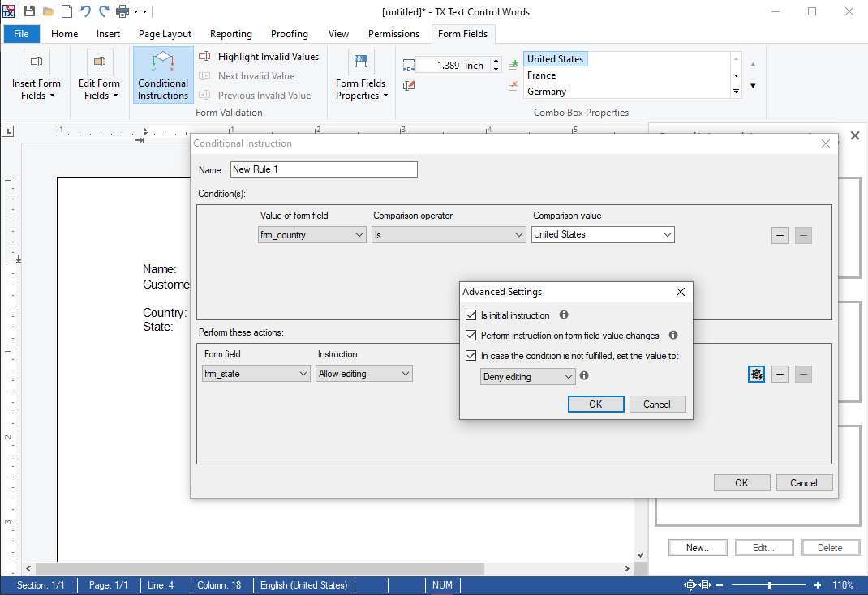Image resolution: width=868 pixels, height=595 pixels.
Task: Click info icon beside Deny editing dropdown
Action: click(584, 375)
